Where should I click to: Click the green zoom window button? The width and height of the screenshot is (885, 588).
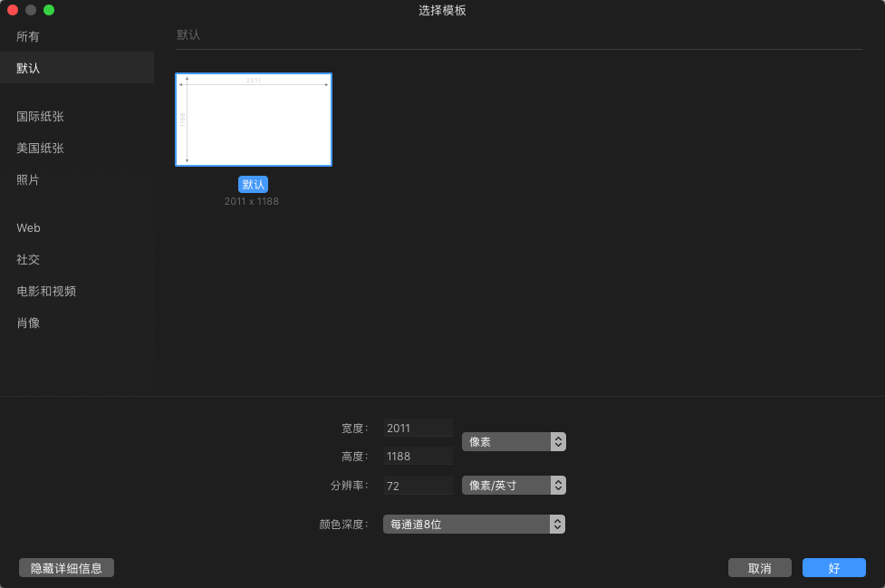click(49, 10)
